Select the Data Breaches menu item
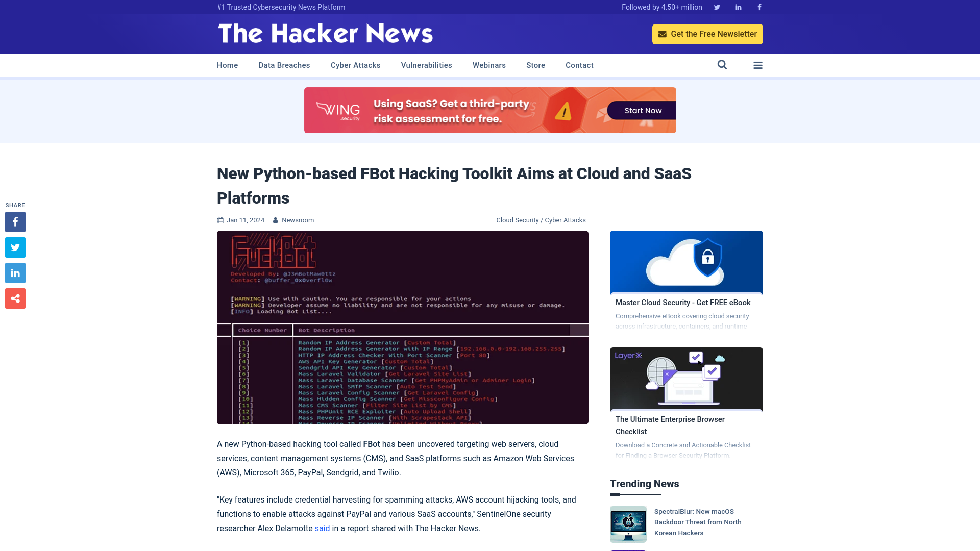The image size is (980, 551). 284,65
